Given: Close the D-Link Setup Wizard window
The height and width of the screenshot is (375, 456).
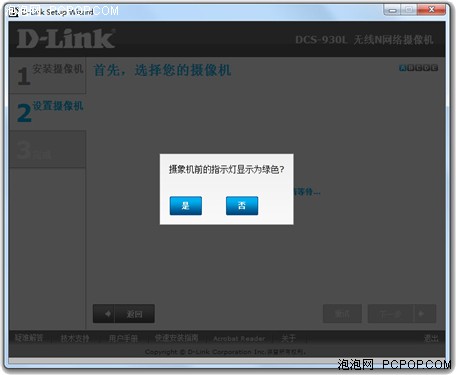Looking at the screenshot, I should pyautogui.click(x=431, y=10).
